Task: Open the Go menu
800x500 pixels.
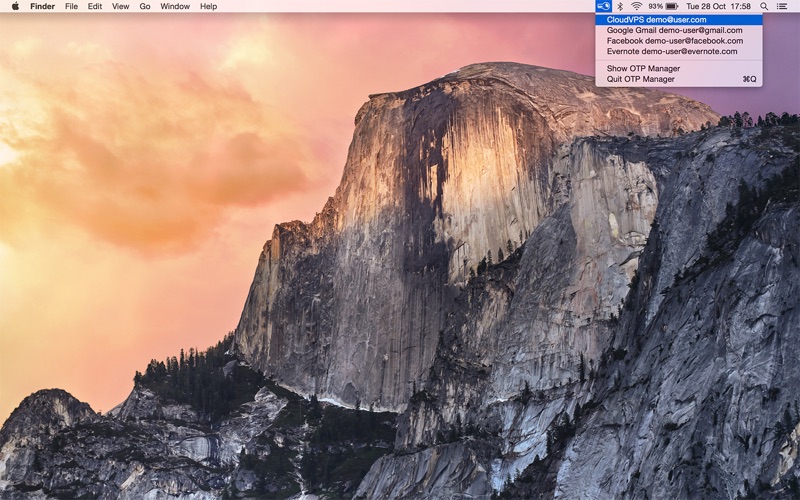Action: [145, 6]
